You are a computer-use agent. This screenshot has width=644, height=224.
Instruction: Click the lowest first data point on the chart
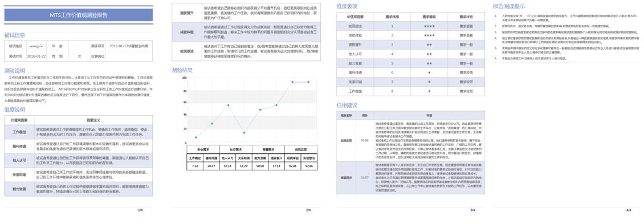coord(196,137)
